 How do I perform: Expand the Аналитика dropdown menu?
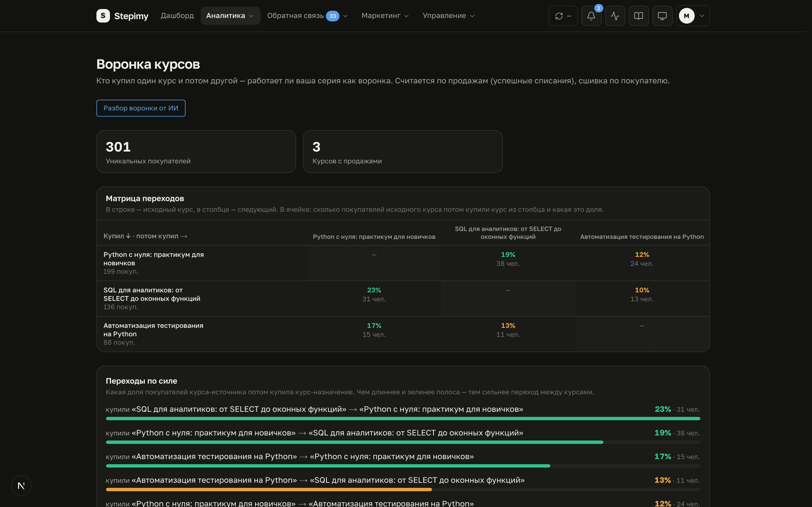[x=230, y=16]
